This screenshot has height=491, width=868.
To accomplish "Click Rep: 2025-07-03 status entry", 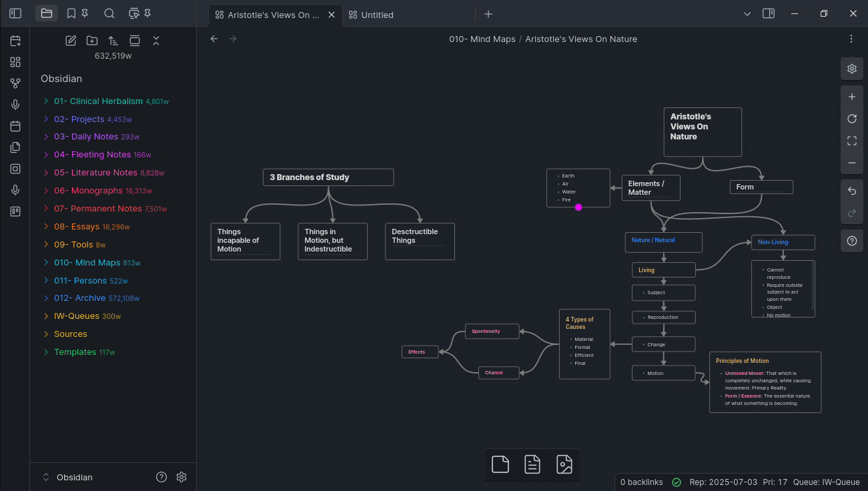I will (723, 482).
